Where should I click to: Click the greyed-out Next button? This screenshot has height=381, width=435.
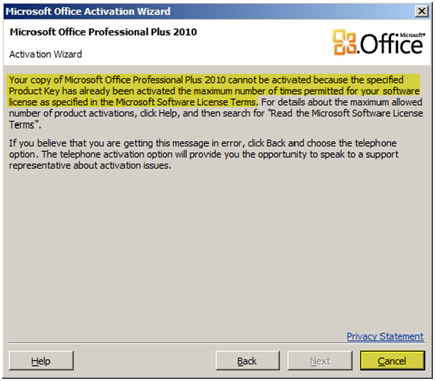point(320,361)
